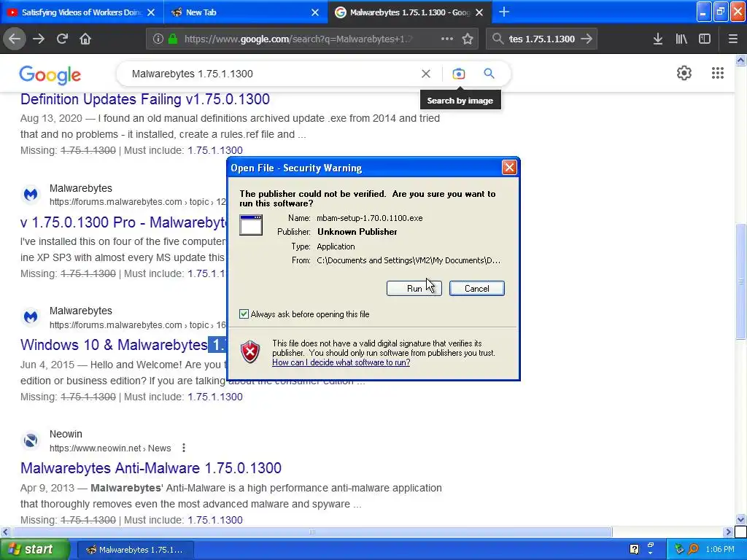Screen dimensions: 747x560
Task: Click the blue Google search magnifier
Action: (489, 74)
